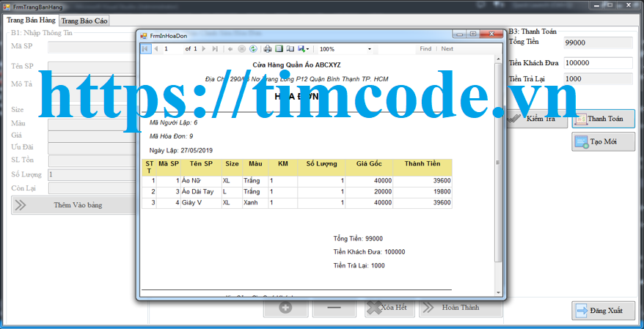Viewport: 644px width, 329px height.
Task: Click the Mã SP input field
Action: point(92,47)
